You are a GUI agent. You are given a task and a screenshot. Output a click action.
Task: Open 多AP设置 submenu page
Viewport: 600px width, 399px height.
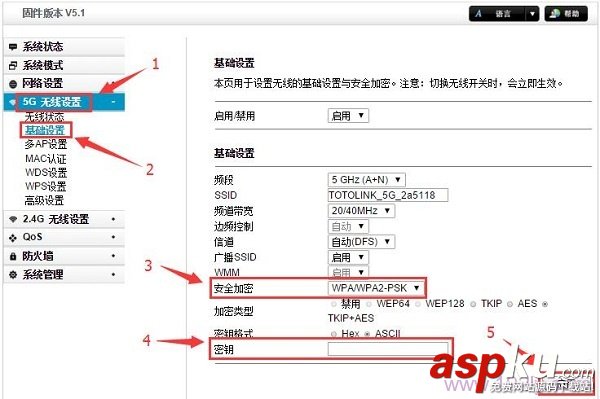coord(46,144)
